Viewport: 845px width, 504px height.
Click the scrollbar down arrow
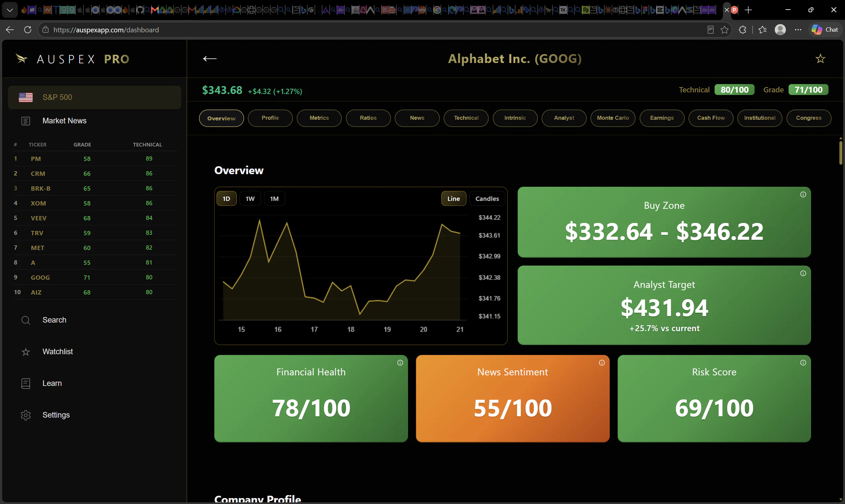click(x=841, y=500)
